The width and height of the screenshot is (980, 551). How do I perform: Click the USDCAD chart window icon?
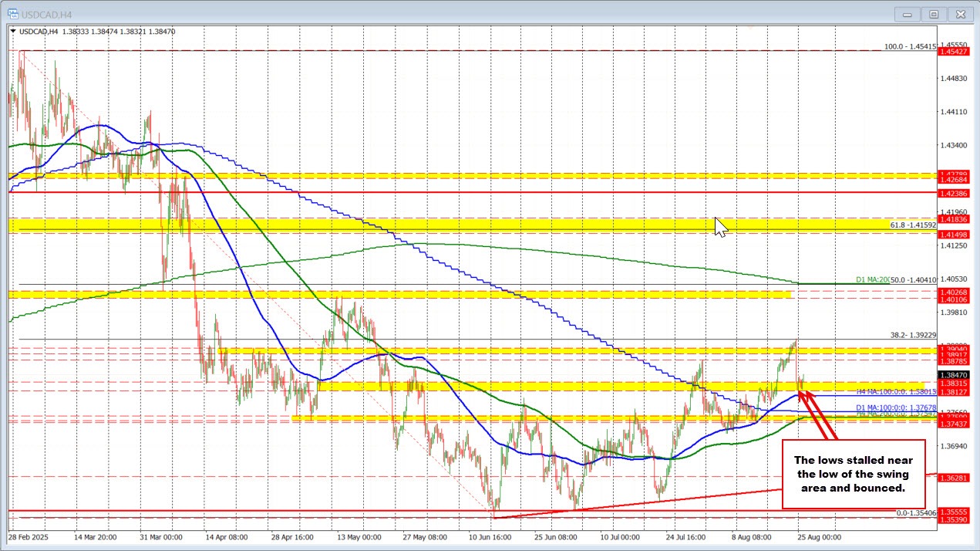(x=14, y=13)
